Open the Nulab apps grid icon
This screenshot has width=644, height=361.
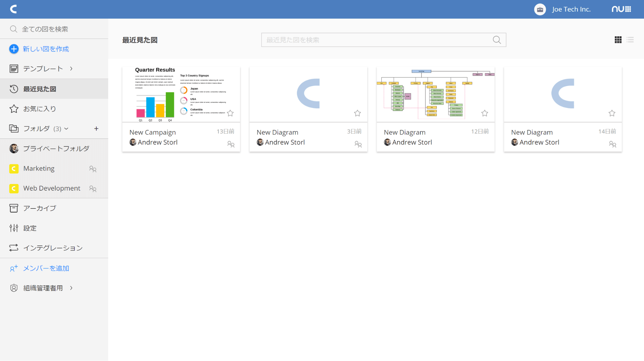tap(628, 9)
